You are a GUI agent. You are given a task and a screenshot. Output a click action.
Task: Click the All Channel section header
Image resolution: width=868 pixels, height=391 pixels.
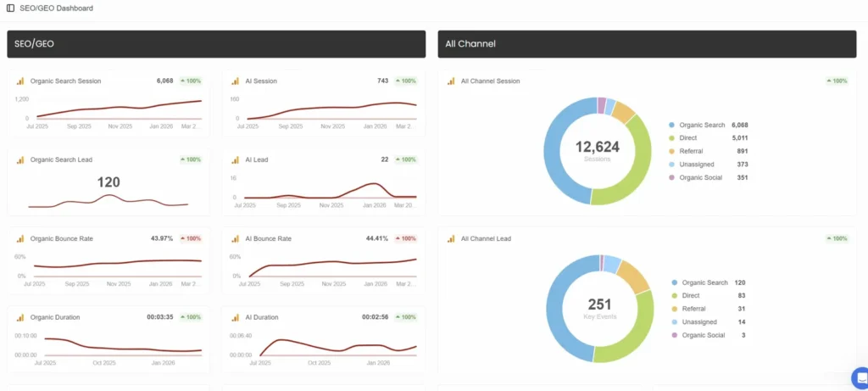click(647, 44)
